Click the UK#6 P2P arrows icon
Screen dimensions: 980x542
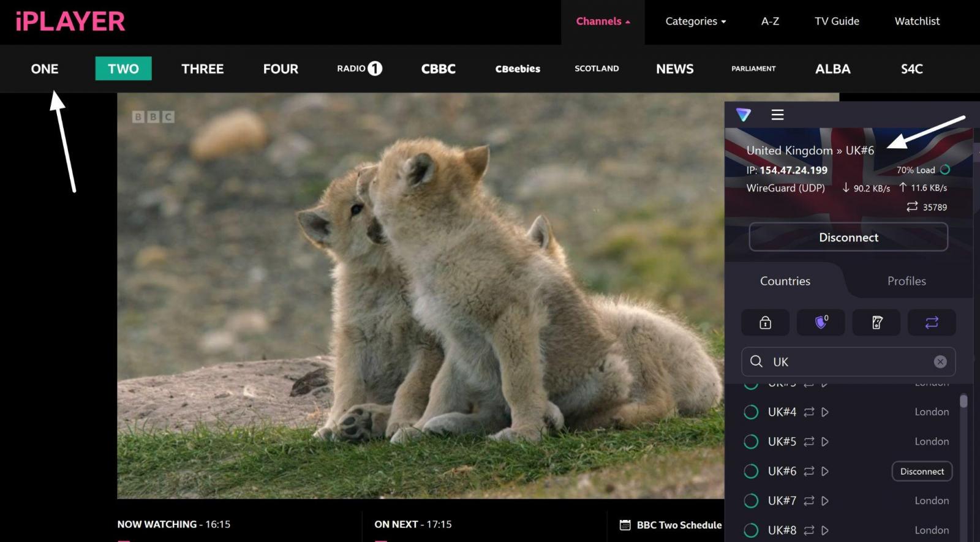[809, 471]
